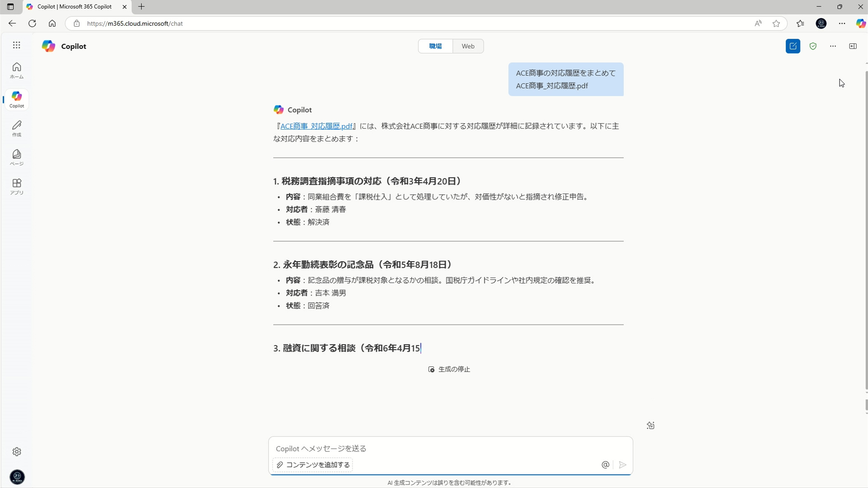Open the tab actions menu icon
This screenshot has width=868, height=488.
(10, 7)
